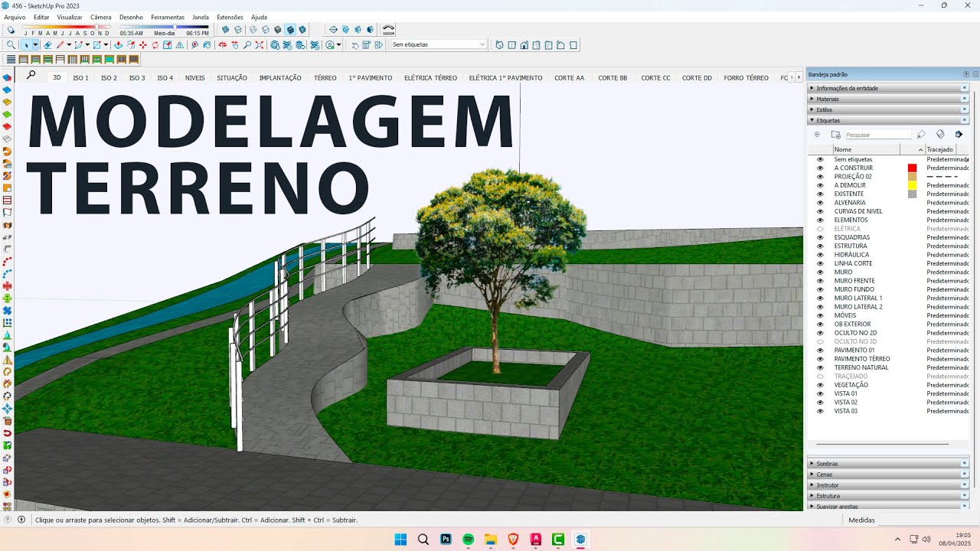
Task: Expand the Instrutor panel
Action: [x=888, y=485]
